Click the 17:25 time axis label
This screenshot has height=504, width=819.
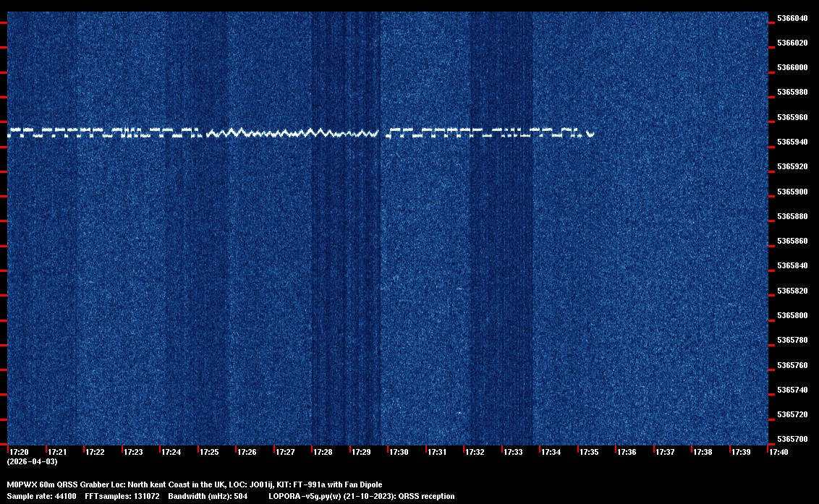[209, 452]
